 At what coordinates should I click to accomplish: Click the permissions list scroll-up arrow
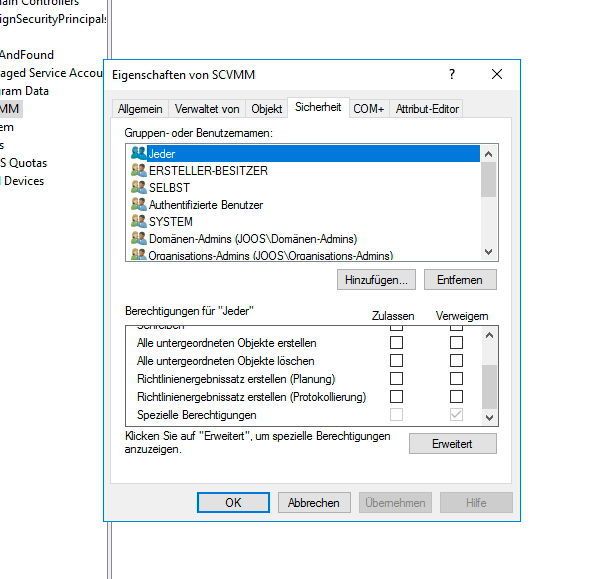[x=489, y=335]
